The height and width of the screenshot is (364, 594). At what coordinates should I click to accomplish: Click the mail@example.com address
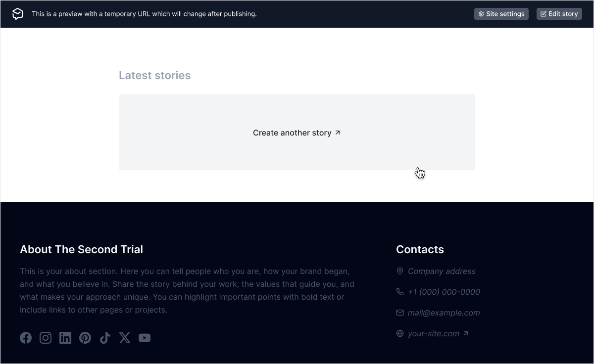coord(444,313)
